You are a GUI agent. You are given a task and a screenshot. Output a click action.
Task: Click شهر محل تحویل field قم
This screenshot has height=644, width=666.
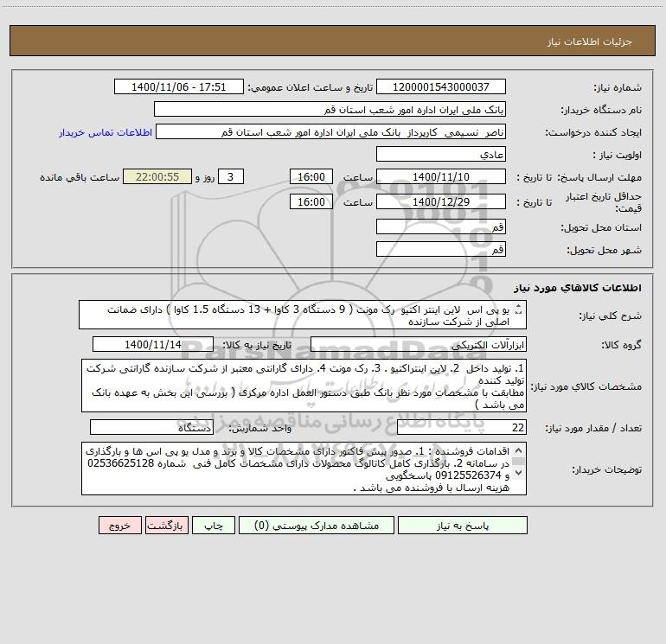[x=441, y=249]
